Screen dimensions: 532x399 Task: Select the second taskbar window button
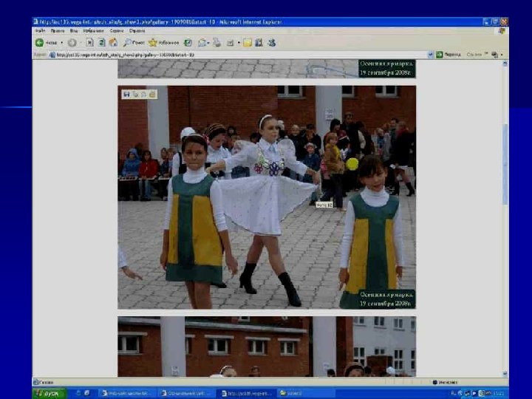187,394
